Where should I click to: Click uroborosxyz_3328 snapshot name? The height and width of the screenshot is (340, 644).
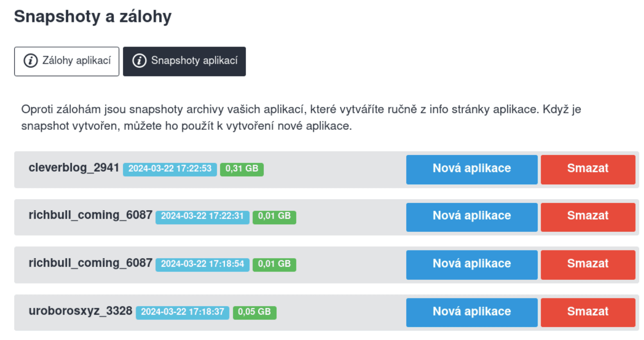(x=80, y=311)
